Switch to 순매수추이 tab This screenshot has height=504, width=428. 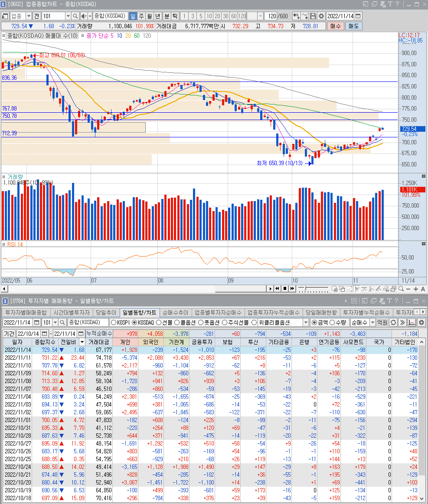(x=175, y=313)
